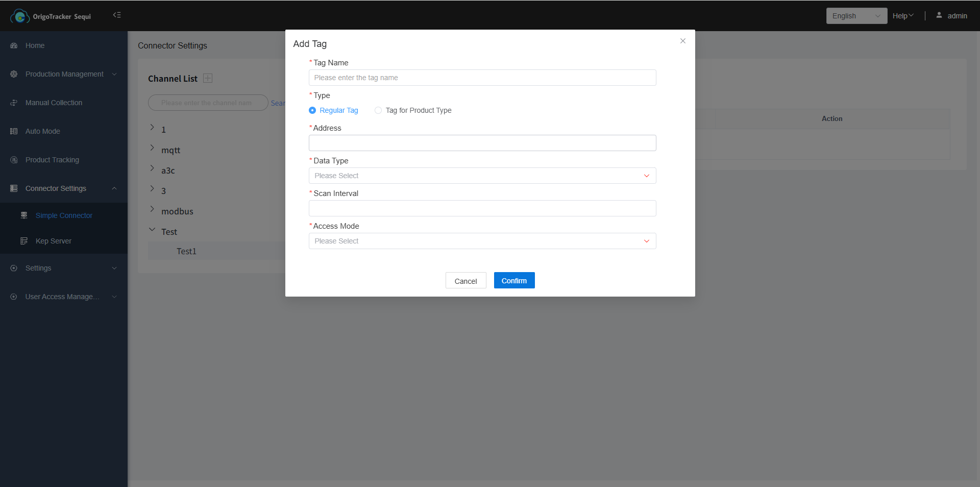Open Simple Connector menu item
This screenshot has width=980, height=487.
tap(64, 215)
